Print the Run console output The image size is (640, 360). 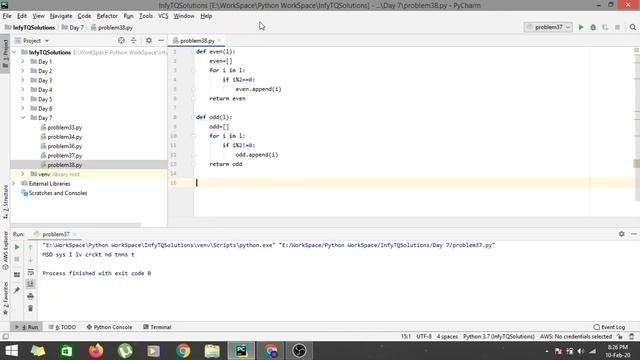click(30, 296)
